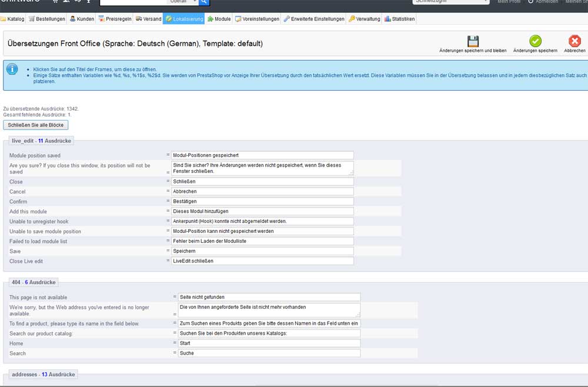Image resolution: width=588 pixels, height=387 pixels.
Task: Expand the addresses 13 Ausdrücke block
Action: click(x=43, y=374)
